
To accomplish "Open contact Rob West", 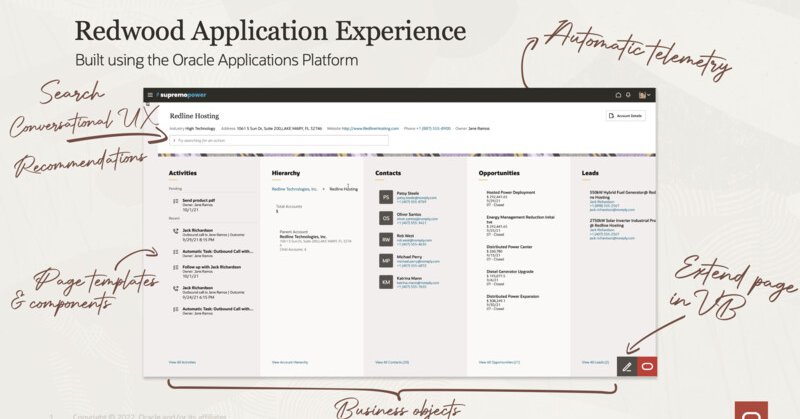I will point(405,236).
